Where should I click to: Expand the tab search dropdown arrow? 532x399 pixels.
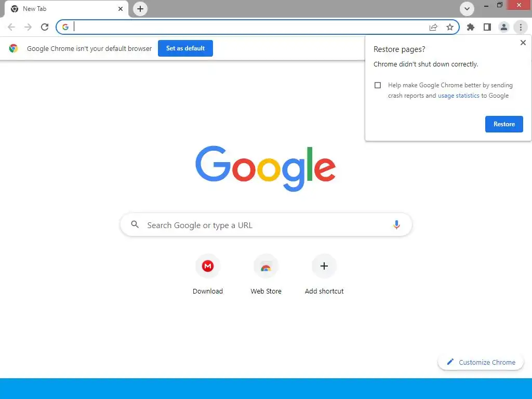pos(467,9)
